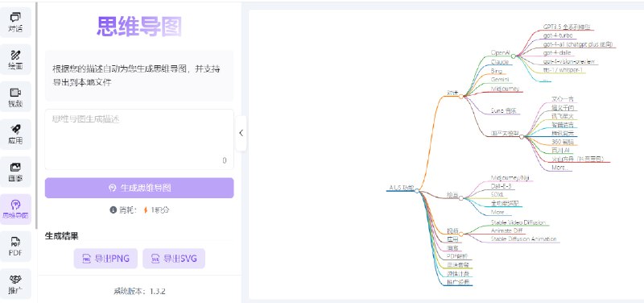Click the 系统版本: 1.3.2 text
Viewport: 644px width, 303px height.
[x=139, y=292]
